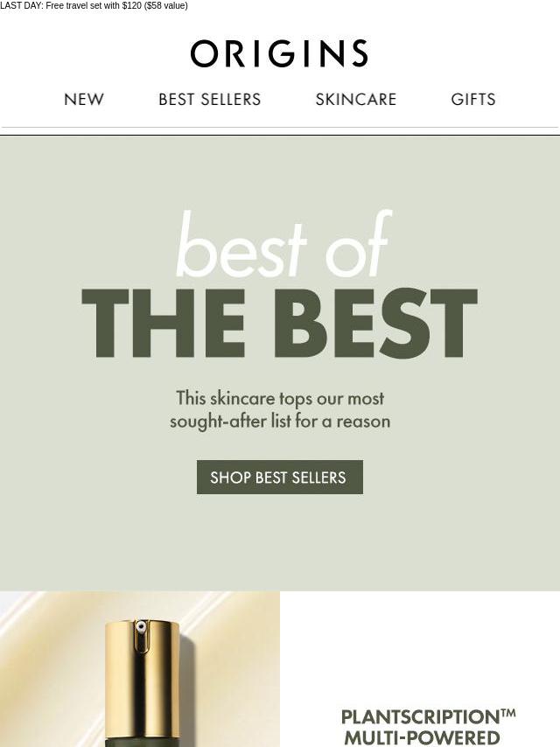The width and height of the screenshot is (560, 747).
Task: Go to BEST SELLERS in the top navigation
Action: pos(210,99)
